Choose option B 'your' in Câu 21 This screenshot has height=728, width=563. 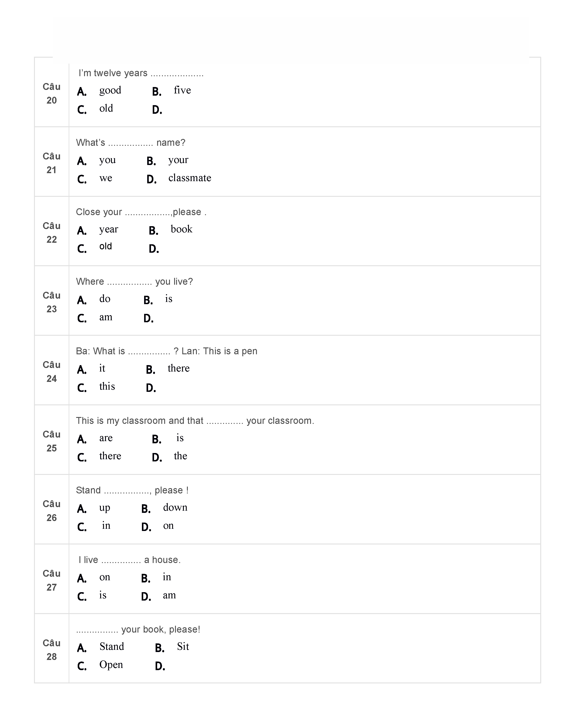coord(178,160)
